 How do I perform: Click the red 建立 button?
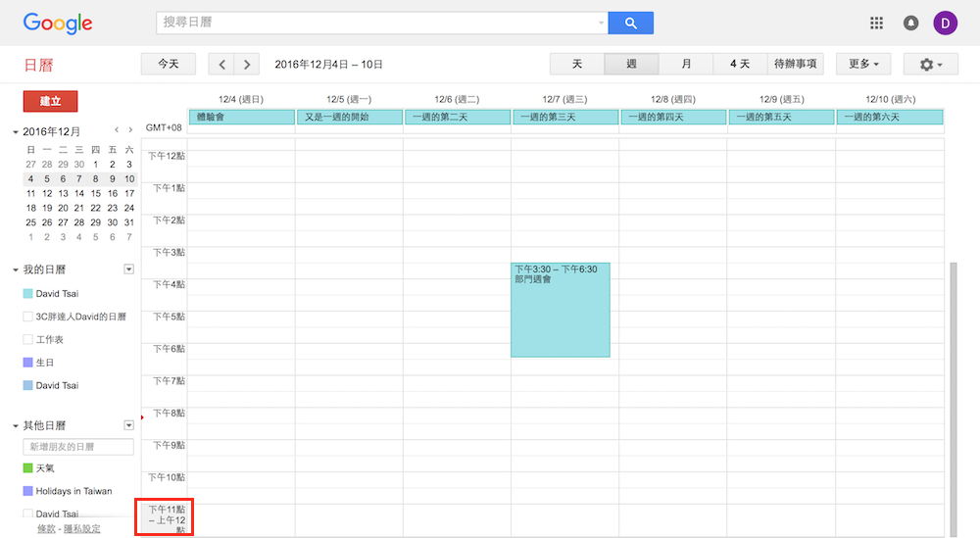point(50,101)
